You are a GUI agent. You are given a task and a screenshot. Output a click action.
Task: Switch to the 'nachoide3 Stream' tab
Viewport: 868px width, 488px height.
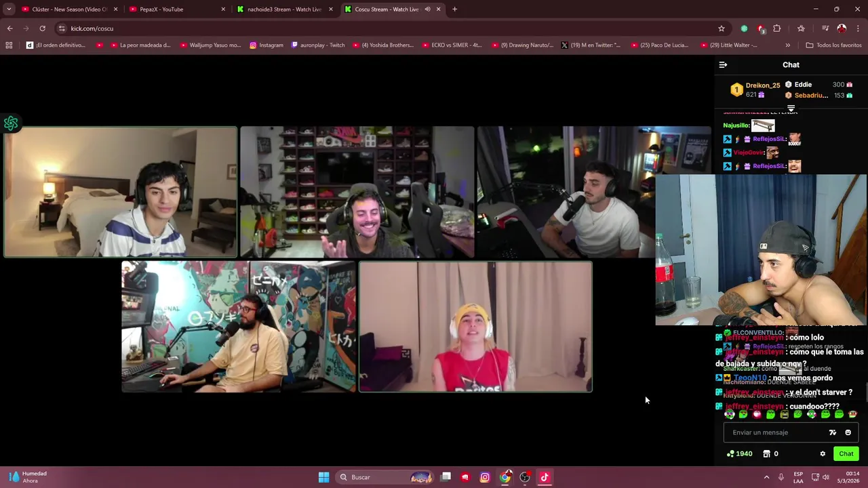click(x=284, y=9)
